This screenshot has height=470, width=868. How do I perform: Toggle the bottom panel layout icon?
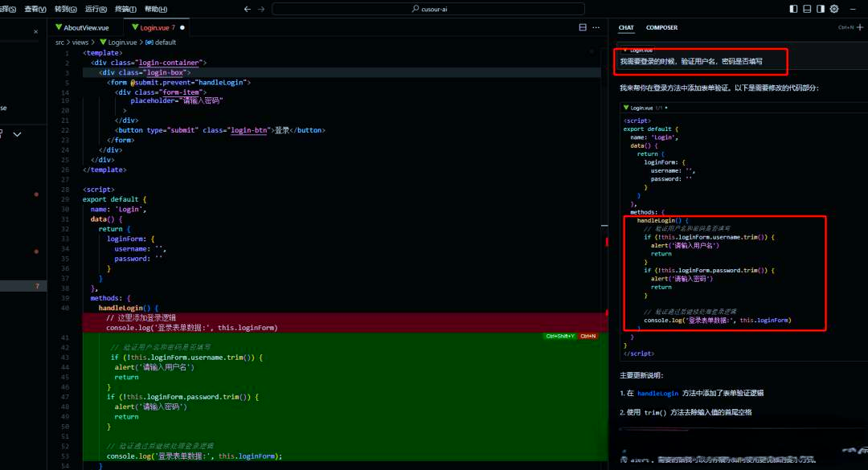tap(806, 9)
